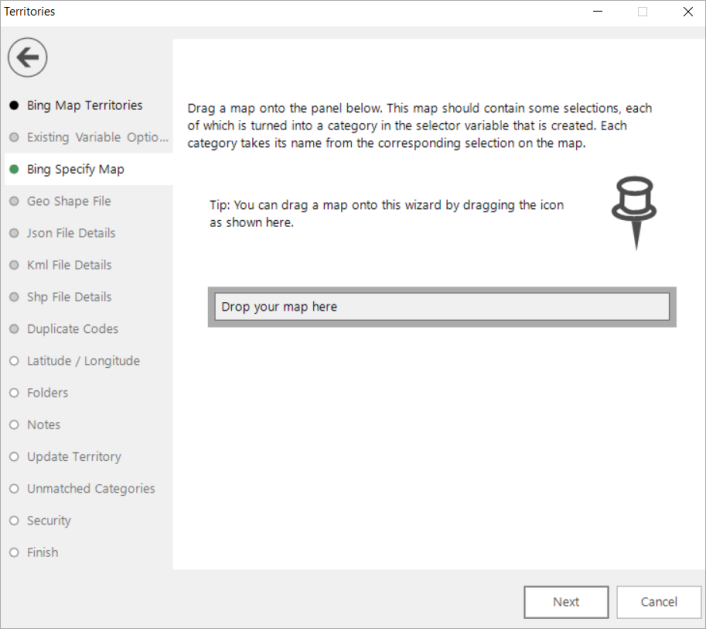Click the Territories window title
Viewport: 706px width, 629px height.
coord(29,12)
